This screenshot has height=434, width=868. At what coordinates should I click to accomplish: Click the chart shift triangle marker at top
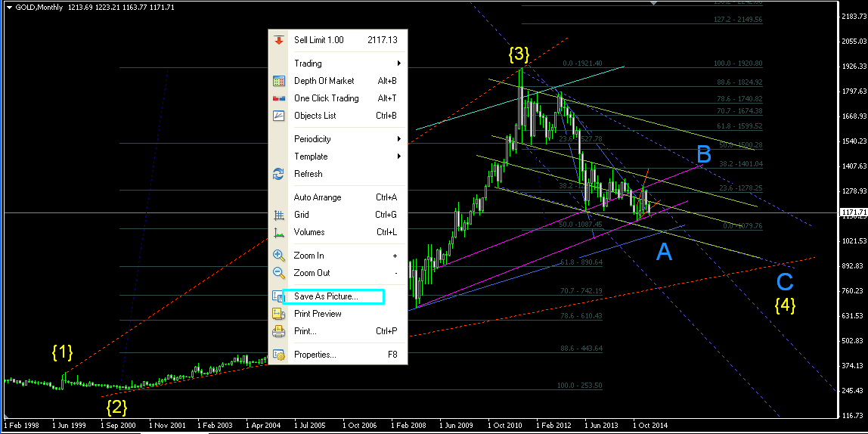pyautogui.click(x=654, y=3)
